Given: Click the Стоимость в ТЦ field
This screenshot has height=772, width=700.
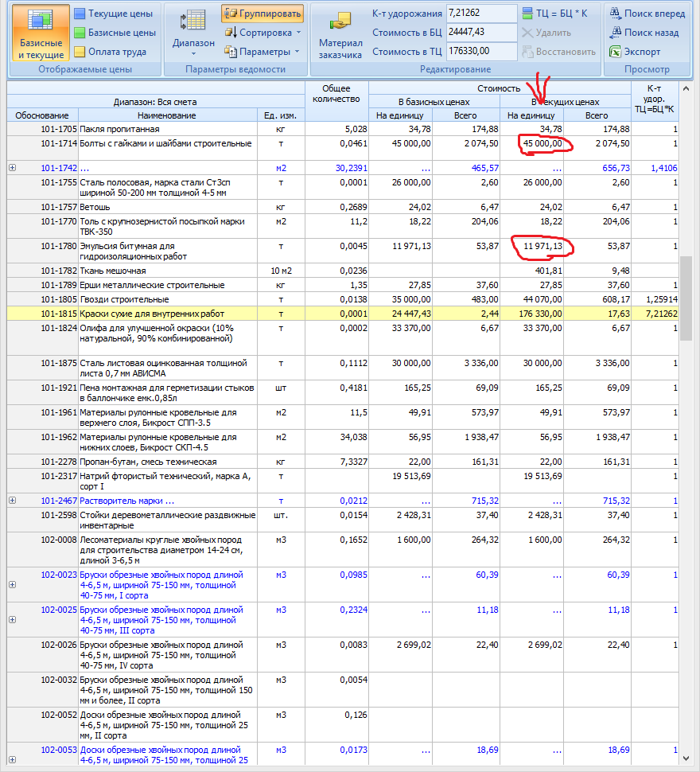Looking at the screenshot, I should (480, 51).
